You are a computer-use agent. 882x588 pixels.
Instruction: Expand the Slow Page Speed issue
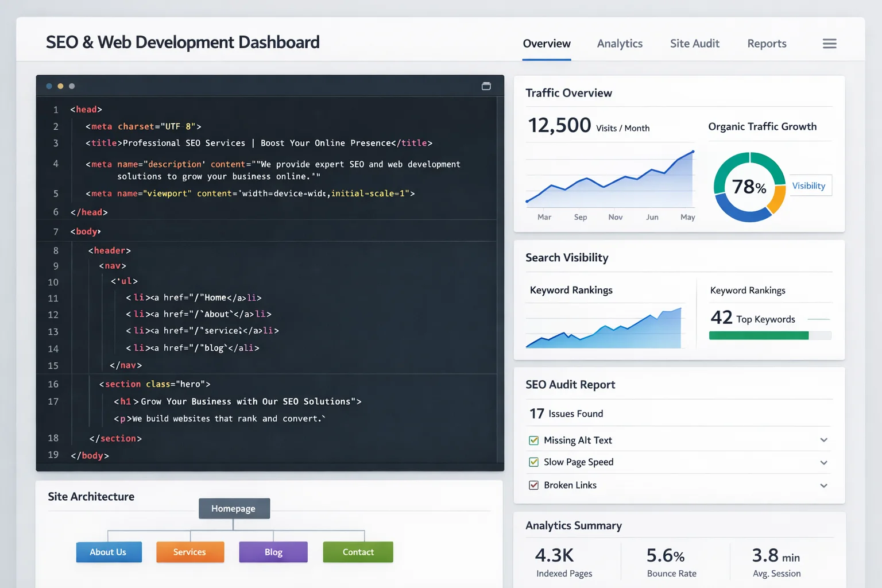(824, 462)
